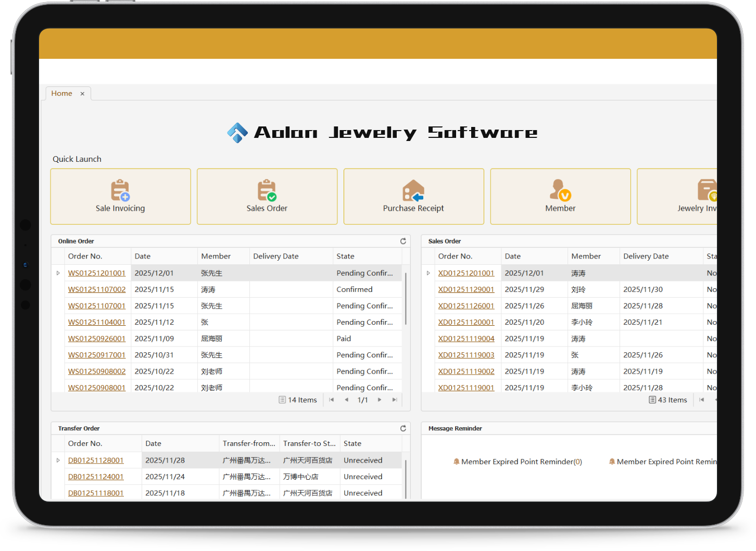The width and height of the screenshot is (756, 551).
Task: Open the Member quick launch tile
Action: (x=560, y=197)
